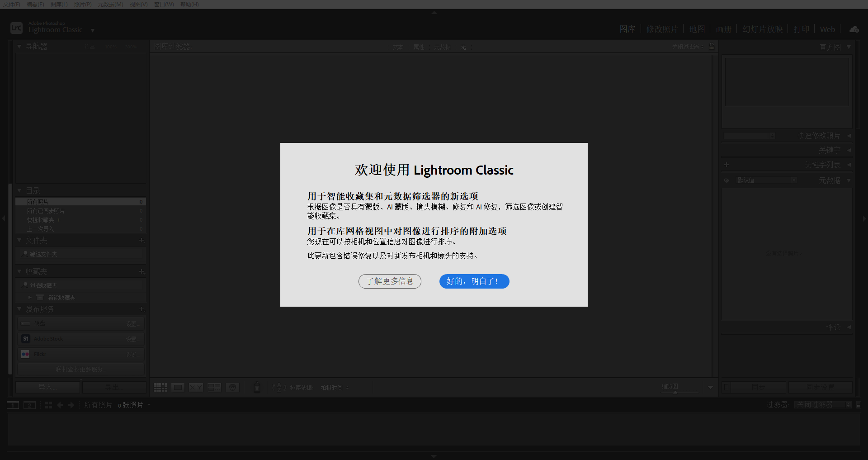Click the Adobe Stock service icon

[x=26, y=339]
